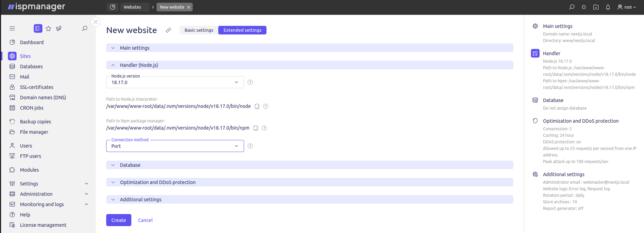The image size is (644, 233).
Task: Open FTP users section
Action: point(30,156)
